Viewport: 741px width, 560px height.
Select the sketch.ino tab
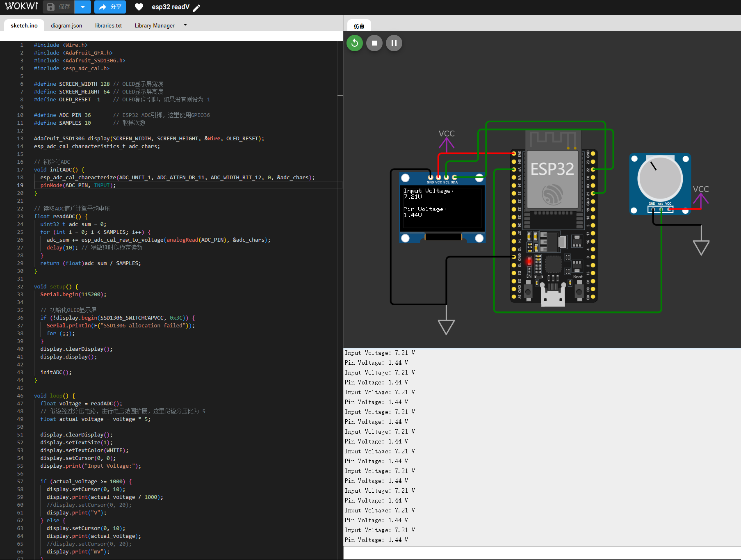(24, 25)
